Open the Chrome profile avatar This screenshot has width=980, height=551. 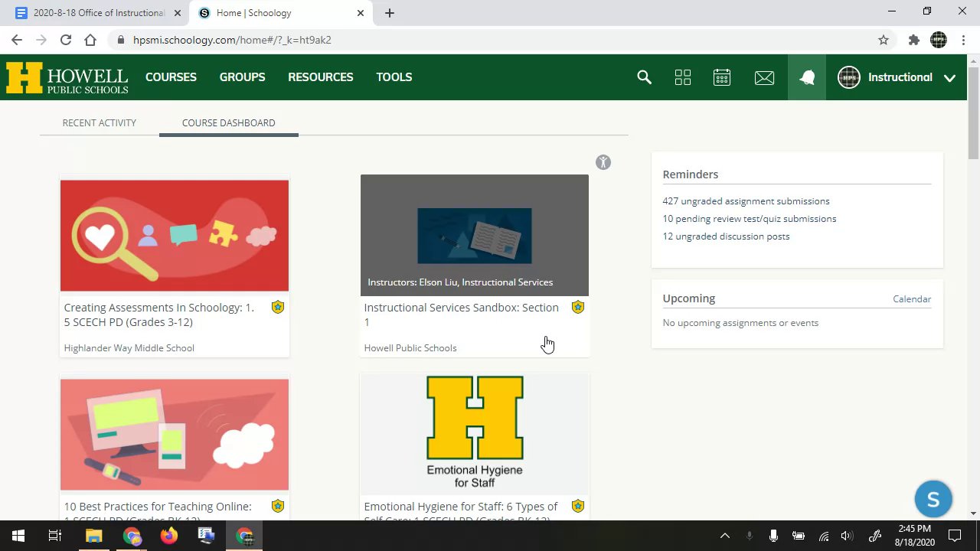tap(939, 40)
